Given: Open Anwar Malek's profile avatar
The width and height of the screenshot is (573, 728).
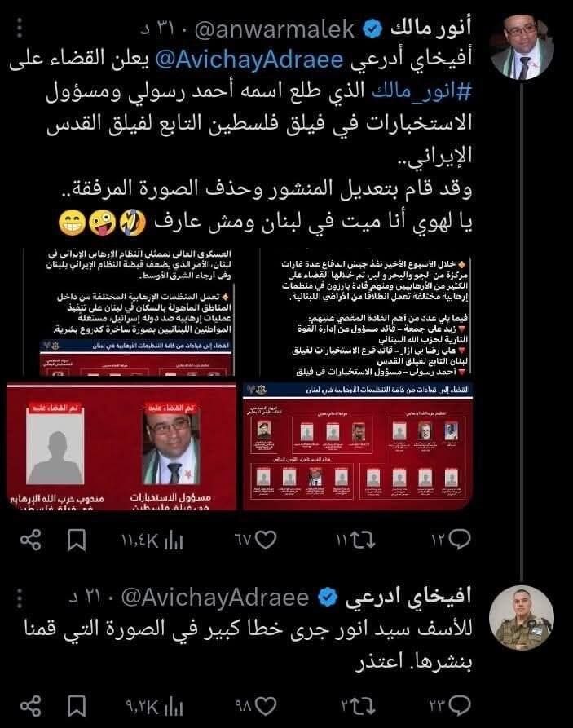Looking at the screenshot, I should 522,47.
